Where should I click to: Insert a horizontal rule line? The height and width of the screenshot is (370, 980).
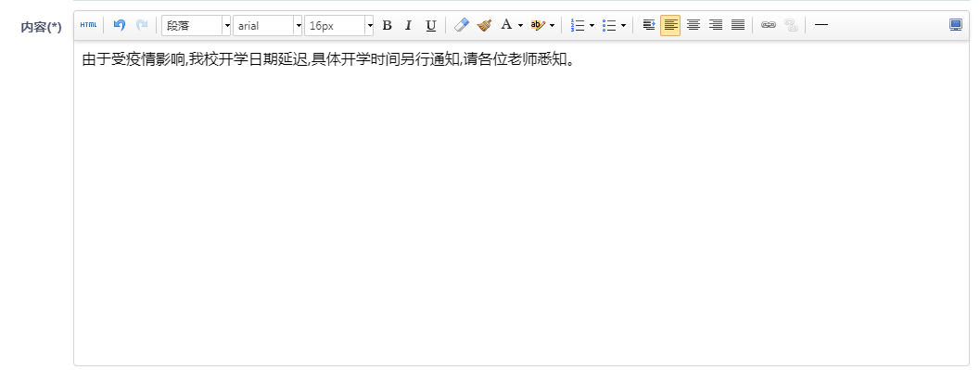pyautogui.click(x=821, y=26)
